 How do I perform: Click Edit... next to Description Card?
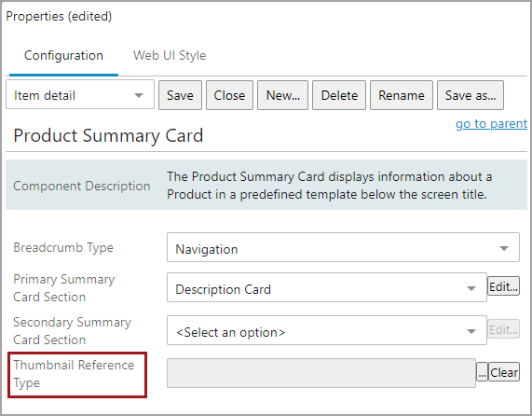pyautogui.click(x=503, y=286)
